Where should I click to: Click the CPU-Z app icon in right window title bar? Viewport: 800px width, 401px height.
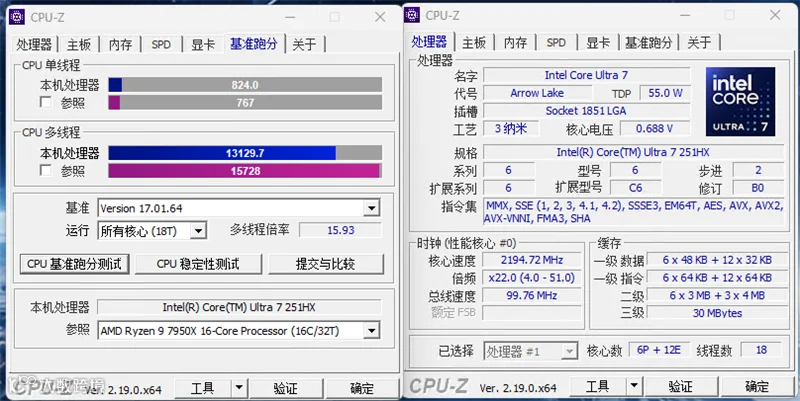click(412, 15)
